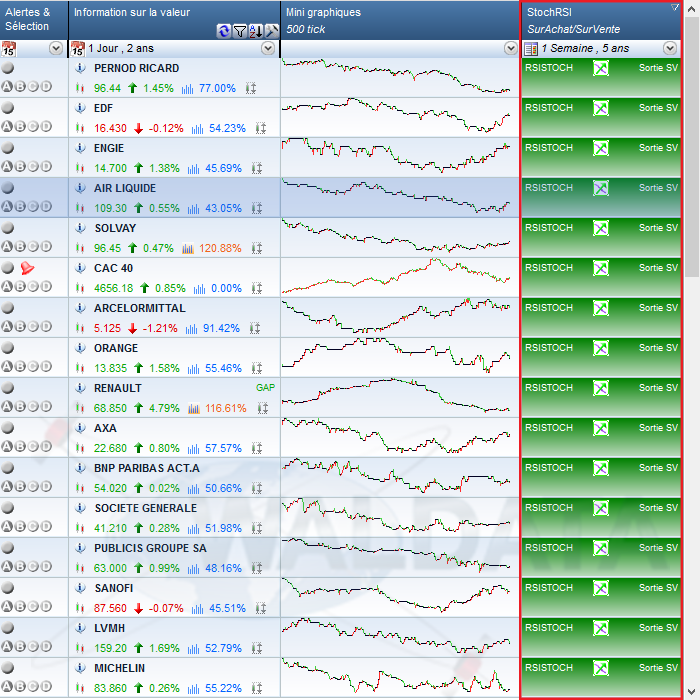Expand the 1 Semaine, 5 ans dropdown
Image resolution: width=700 pixels, height=700 pixels.
coord(670,48)
